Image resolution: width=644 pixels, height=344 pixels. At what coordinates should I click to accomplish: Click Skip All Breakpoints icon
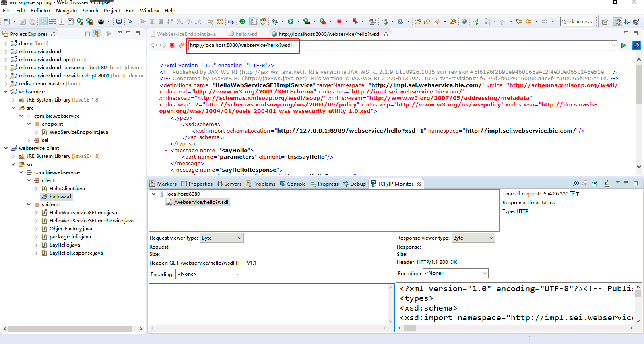[x=130, y=21]
